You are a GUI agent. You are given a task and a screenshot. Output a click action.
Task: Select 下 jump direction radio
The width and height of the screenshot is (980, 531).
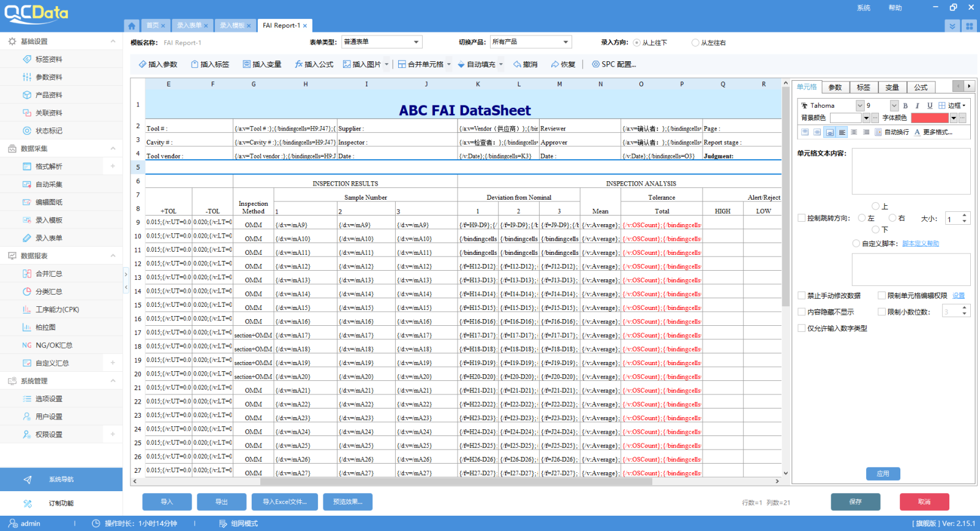875,230
